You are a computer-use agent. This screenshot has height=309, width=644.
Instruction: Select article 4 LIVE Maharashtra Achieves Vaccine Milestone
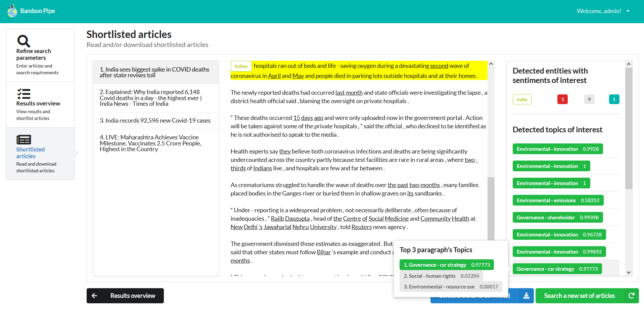[x=156, y=143]
